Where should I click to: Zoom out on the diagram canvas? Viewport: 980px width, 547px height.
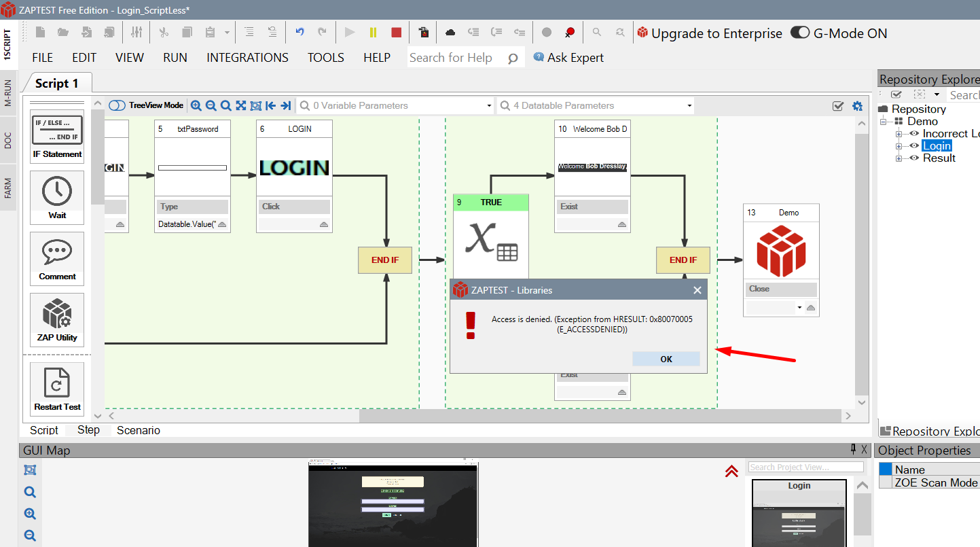[x=211, y=105]
